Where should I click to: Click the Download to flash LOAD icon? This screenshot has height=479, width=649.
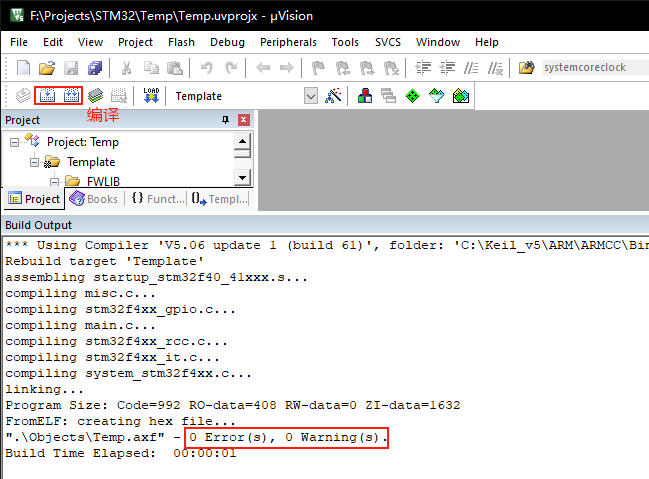(151, 96)
